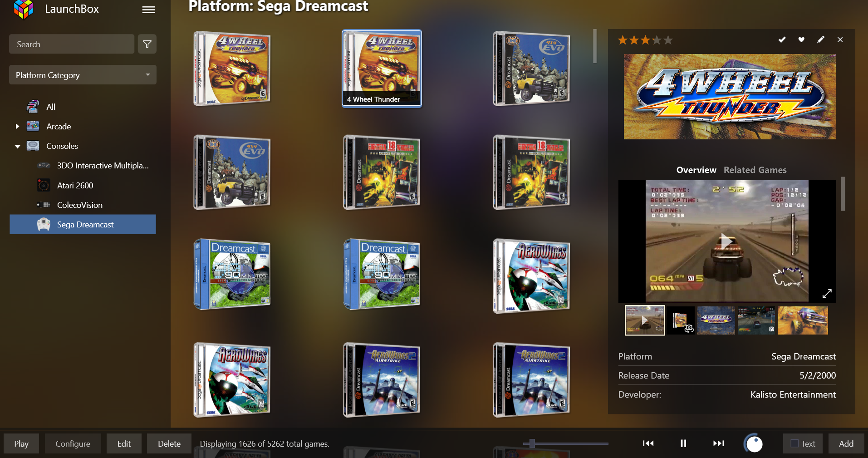Viewport: 868px width, 458px height.
Task: Play the 4 Wheel Thunder video preview
Action: pos(726,241)
